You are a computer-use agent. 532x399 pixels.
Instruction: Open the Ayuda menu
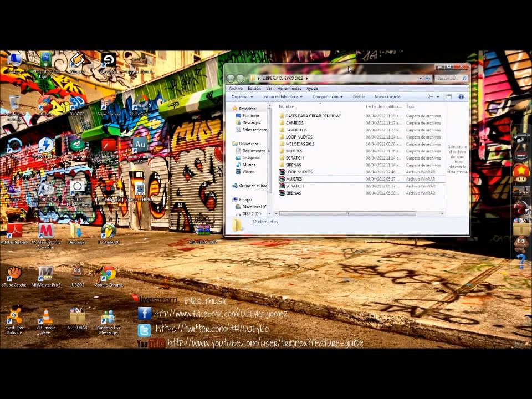point(312,88)
